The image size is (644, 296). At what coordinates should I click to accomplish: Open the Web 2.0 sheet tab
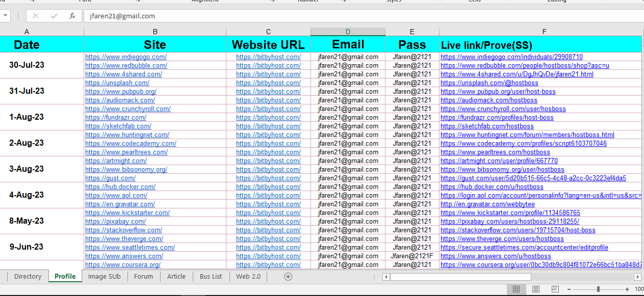pyautogui.click(x=248, y=277)
